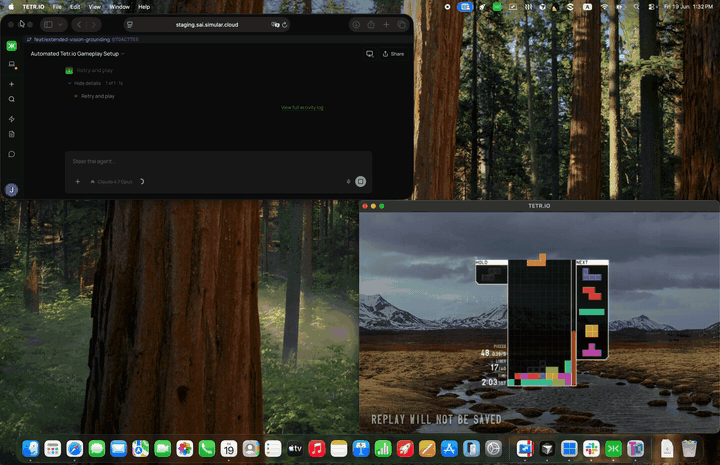The image size is (720, 465).
Task: Open Spotlight search in the menu bar
Action: click(x=636, y=7)
